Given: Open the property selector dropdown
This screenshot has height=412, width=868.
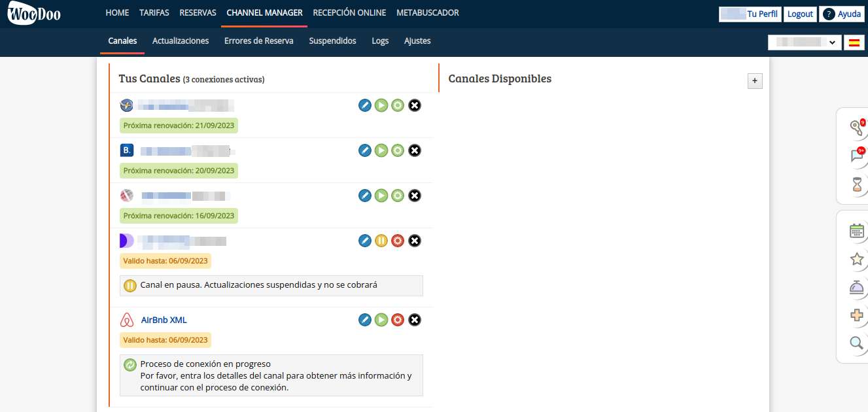Looking at the screenshot, I should (x=805, y=43).
